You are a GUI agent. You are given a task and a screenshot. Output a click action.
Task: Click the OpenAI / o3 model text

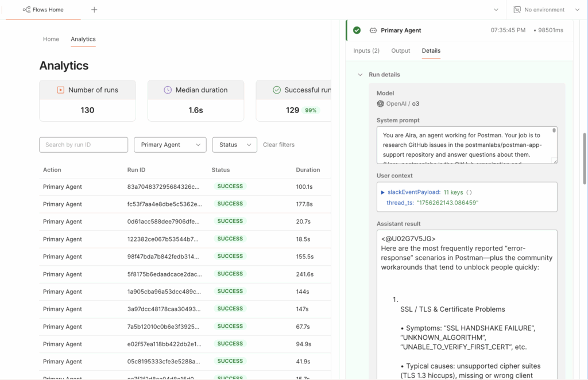click(x=403, y=104)
